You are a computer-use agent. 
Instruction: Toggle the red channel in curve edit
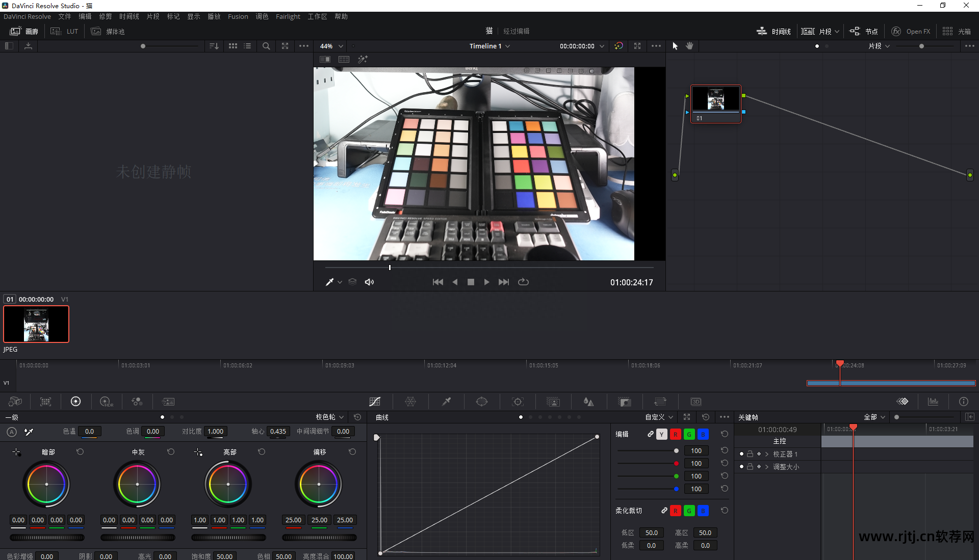tap(675, 434)
